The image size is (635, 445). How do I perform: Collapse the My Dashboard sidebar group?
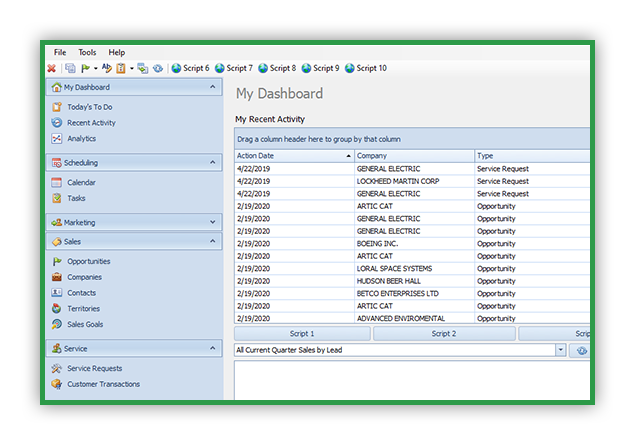pyautogui.click(x=213, y=87)
